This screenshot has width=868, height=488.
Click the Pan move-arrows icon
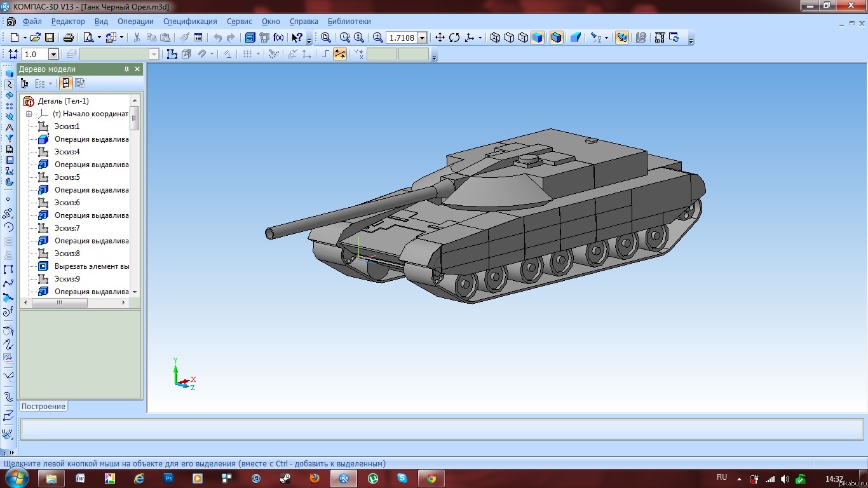coord(440,37)
